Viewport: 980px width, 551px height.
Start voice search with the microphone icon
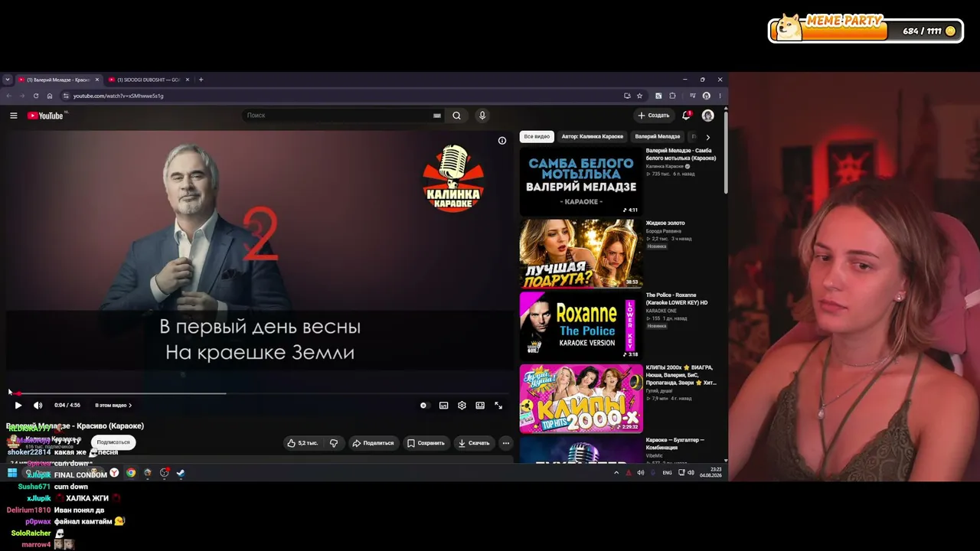pos(482,116)
